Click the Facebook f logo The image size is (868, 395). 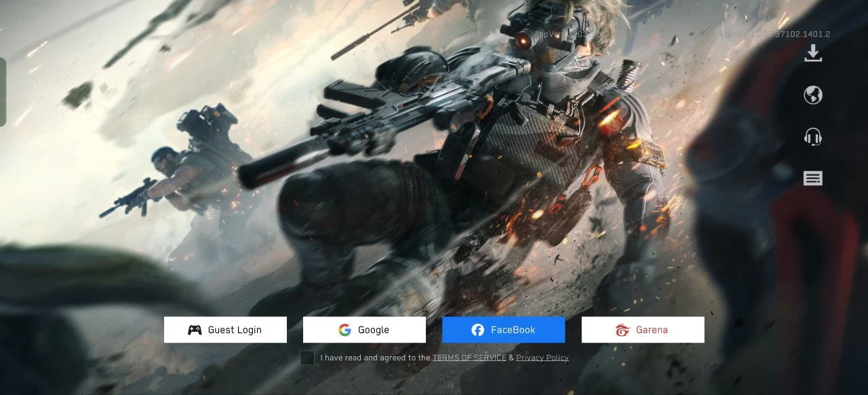[478, 330]
